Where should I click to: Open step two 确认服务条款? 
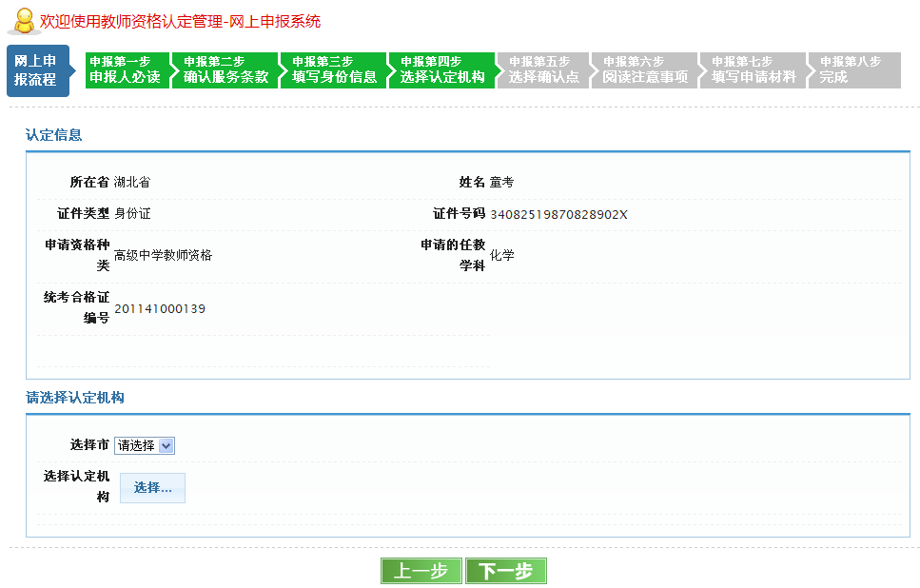pyautogui.click(x=226, y=70)
